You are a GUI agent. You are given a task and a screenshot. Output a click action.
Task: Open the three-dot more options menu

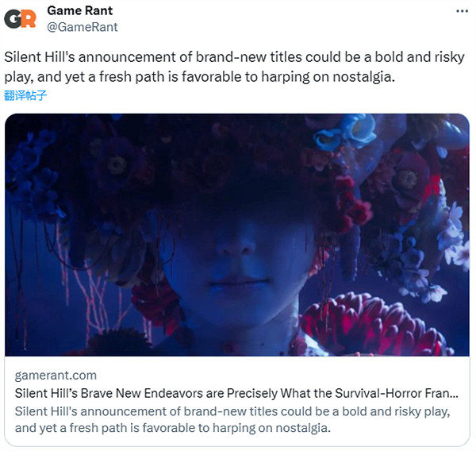pyautogui.click(x=462, y=11)
